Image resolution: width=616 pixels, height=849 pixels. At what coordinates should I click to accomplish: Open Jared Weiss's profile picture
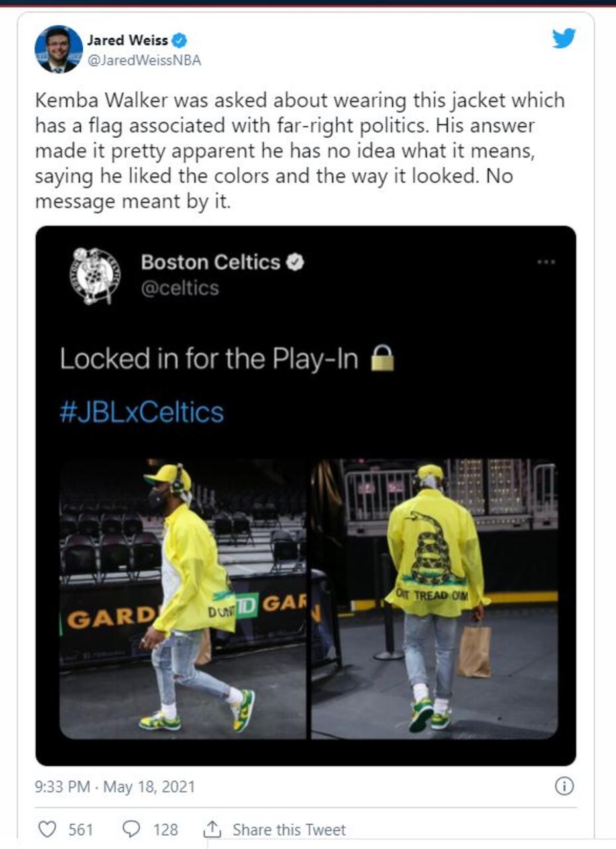[59, 50]
